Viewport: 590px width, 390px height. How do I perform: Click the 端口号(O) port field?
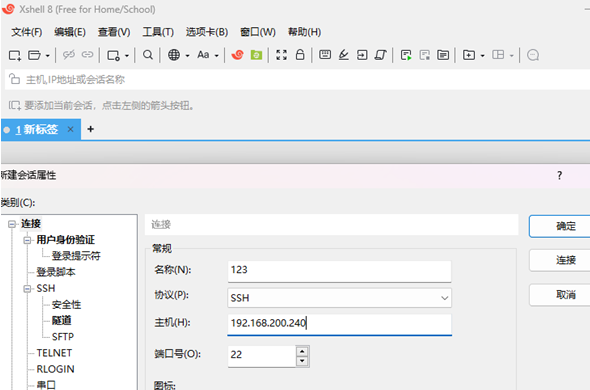point(262,356)
